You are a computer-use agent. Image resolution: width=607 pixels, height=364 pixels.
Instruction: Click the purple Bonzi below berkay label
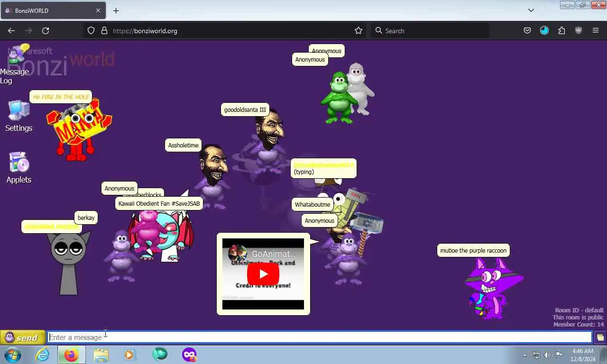120,256
